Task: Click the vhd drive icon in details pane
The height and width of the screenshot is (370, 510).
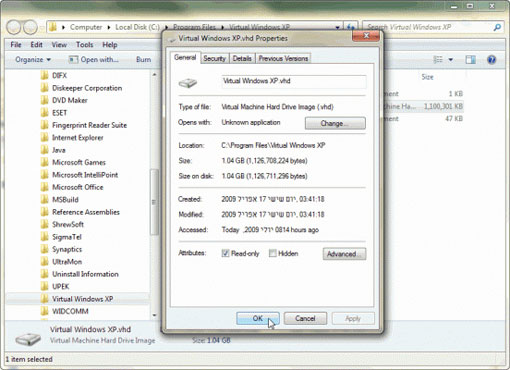Action: click(x=28, y=339)
